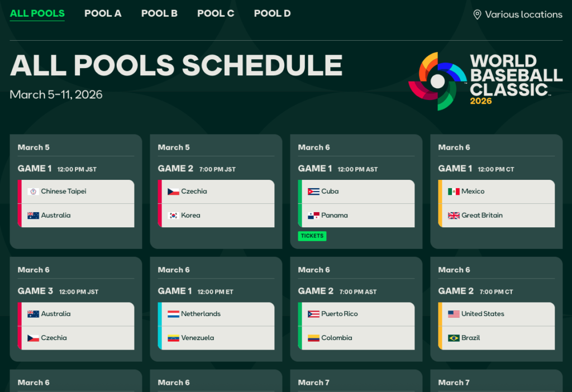Click the Korea flag icon
Image resolution: width=572 pixels, height=392 pixels.
pyautogui.click(x=173, y=216)
